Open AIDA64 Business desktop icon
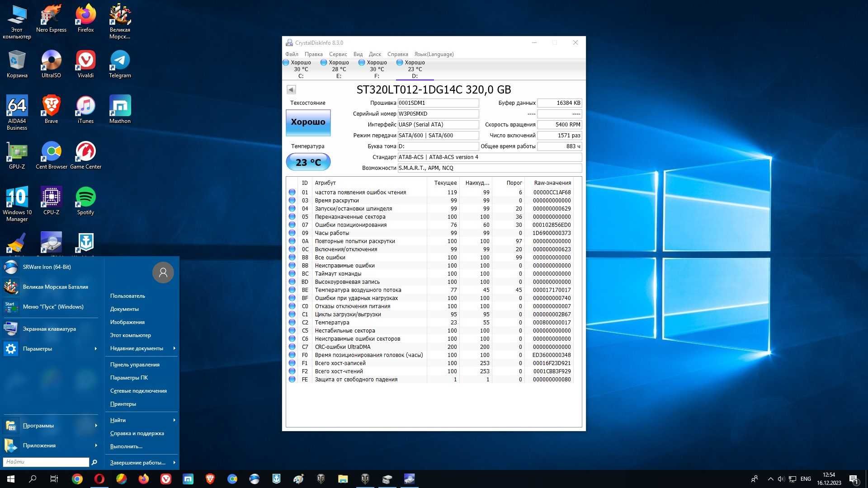The height and width of the screenshot is (488, 868). [17, 113]
